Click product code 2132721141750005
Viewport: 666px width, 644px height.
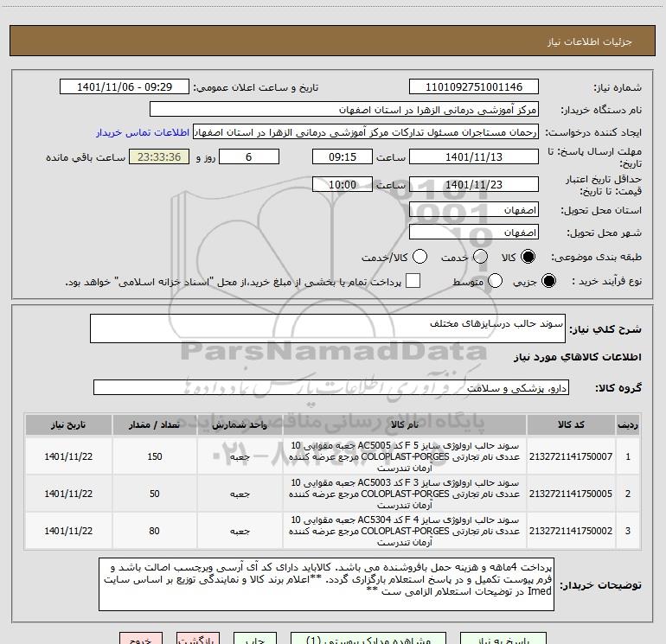pyautogui.click(x=571, y=494)
